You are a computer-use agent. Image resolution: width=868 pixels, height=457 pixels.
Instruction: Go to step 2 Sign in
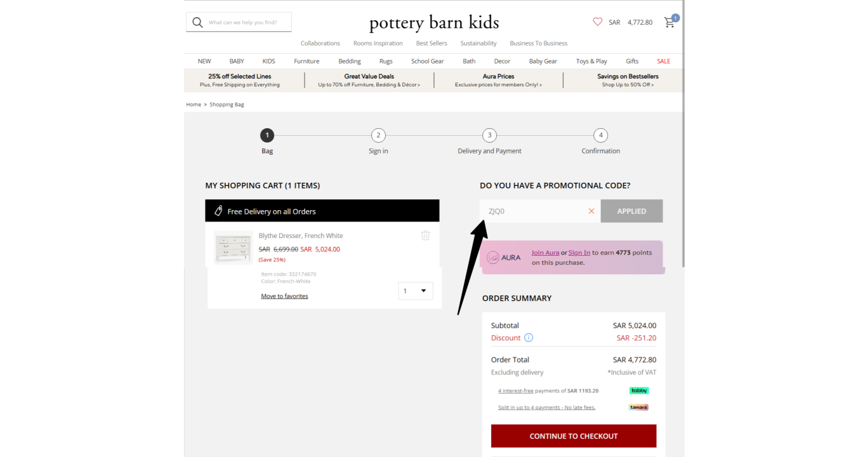click(378, 135)
